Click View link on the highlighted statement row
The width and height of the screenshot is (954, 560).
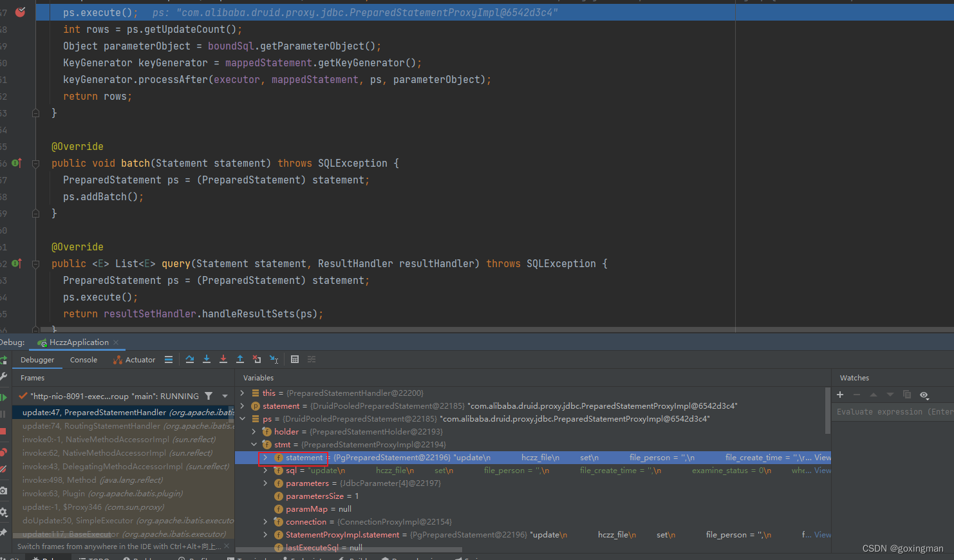(x=822, y=458)
